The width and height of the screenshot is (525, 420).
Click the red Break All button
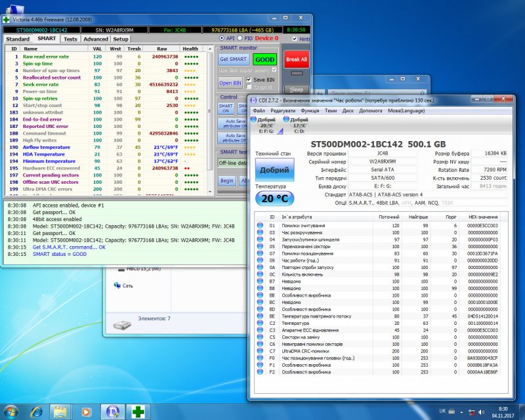click(297, 59)
